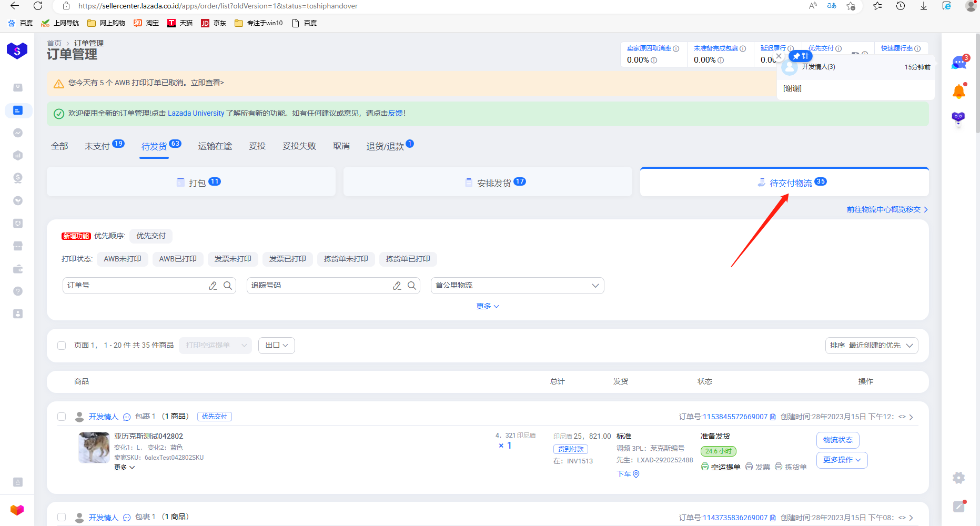The image size is (980, 526).
Task: Open the Lazada University link
Action: [196, 114]
